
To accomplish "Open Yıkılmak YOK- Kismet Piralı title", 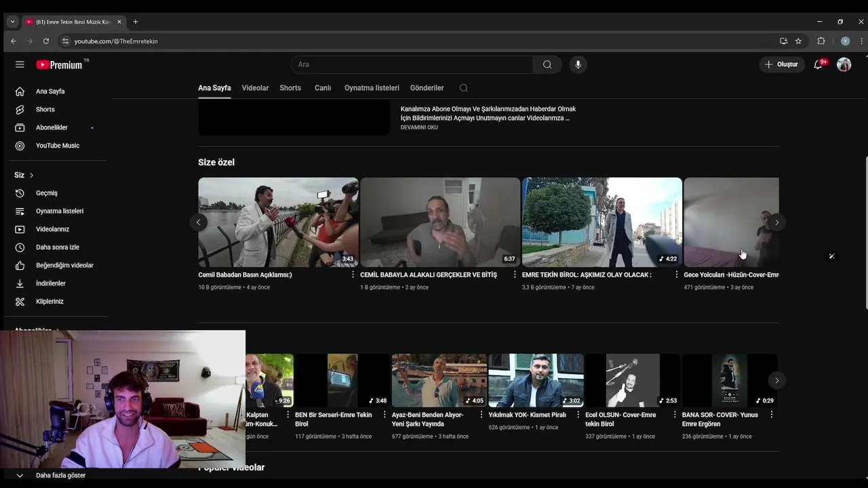I will click(527, 415).
